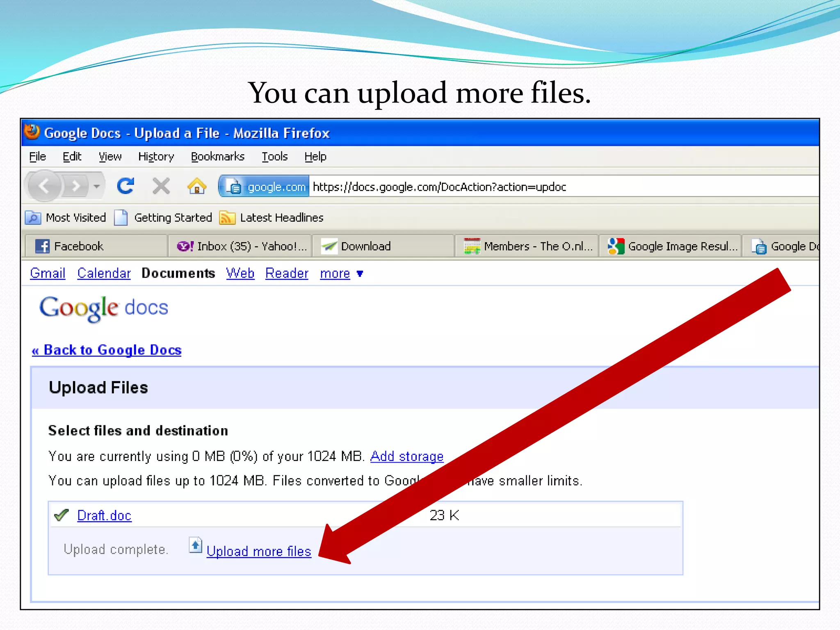Open the Edit menu
The width and height of the screenshot is (840, 630).
coord(72,157)
